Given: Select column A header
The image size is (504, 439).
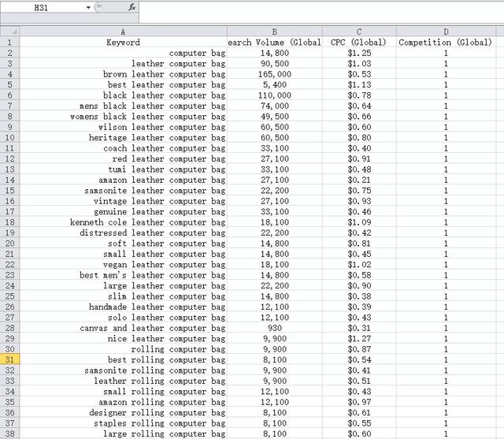Looking at the screenshot, I should [124, 32].
